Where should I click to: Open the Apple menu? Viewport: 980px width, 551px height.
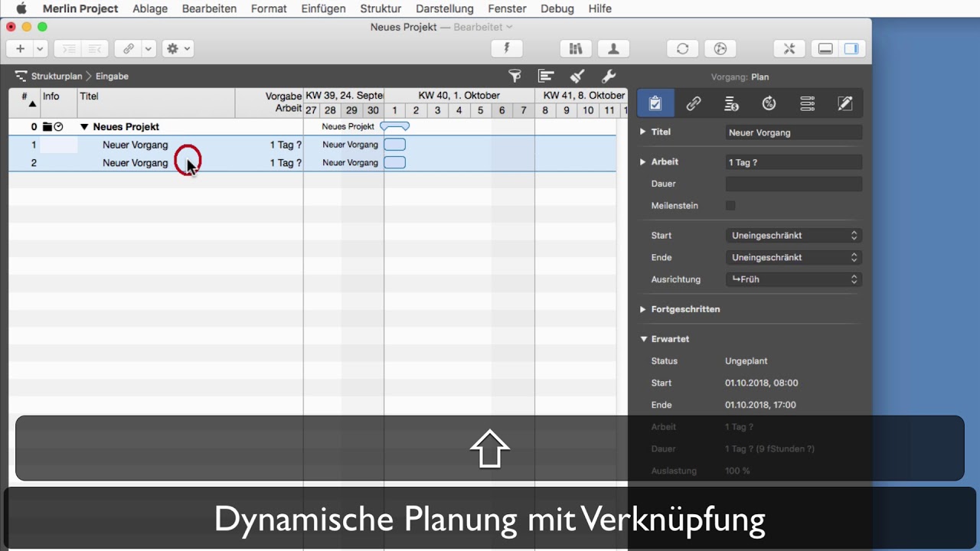pyautogui.click(x=21, y=8)
